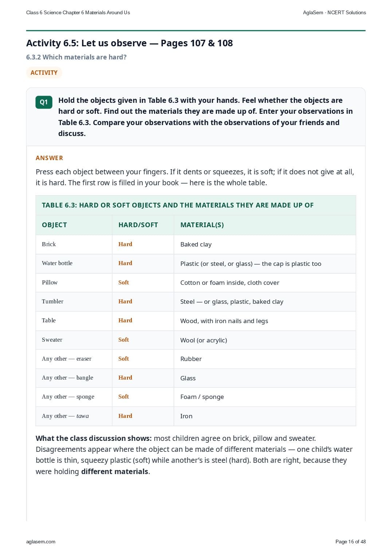
Task: Click the Page 16 of 48 indicator
Action: [x=350, y=542]
